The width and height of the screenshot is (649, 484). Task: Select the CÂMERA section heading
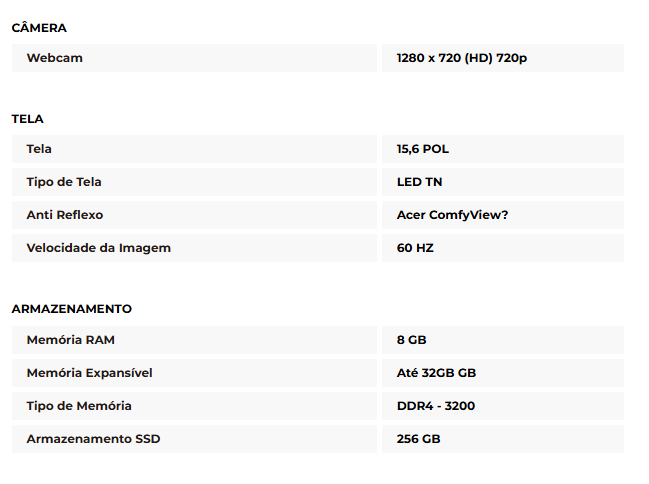(39, 28)
